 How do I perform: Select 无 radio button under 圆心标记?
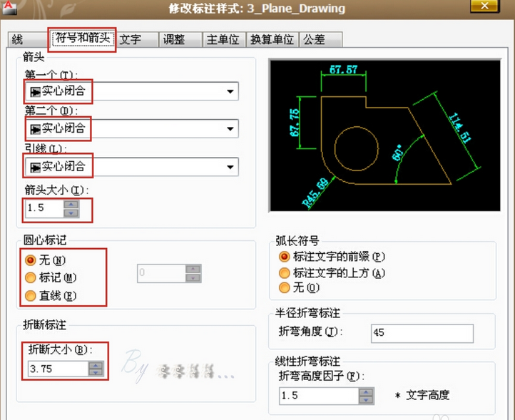click(x=31, y=260)
